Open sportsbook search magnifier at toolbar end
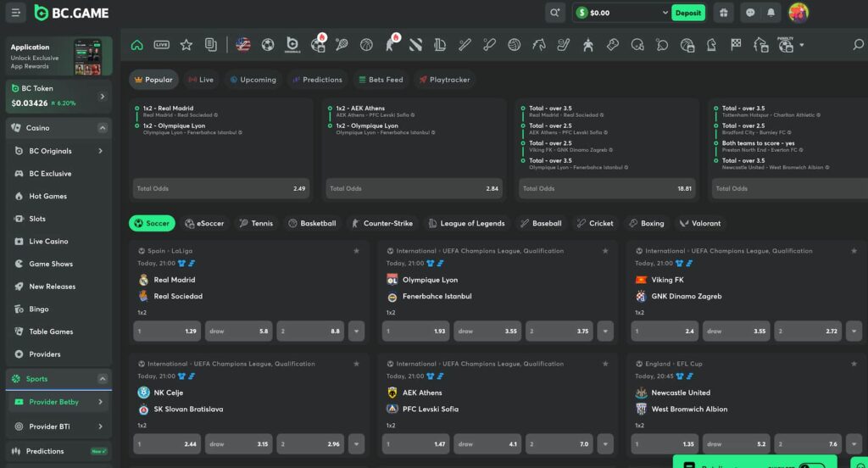This screenshot has width=868, height=468. coord(858,45)
